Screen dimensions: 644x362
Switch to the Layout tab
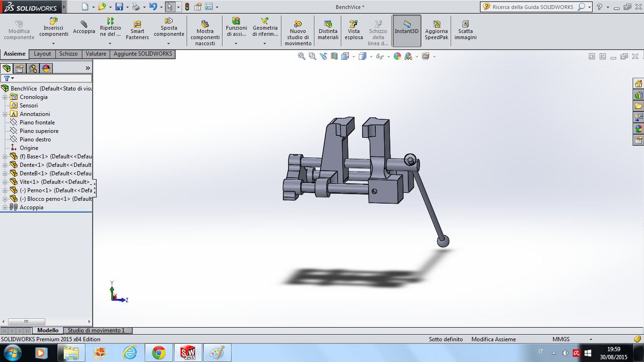tap(42, 54)
